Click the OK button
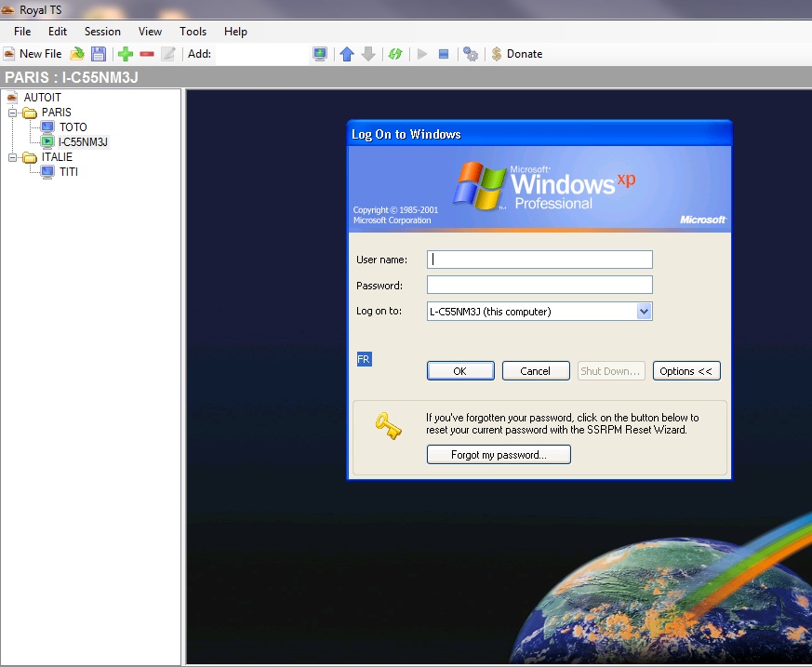 click(x=460, y=371)
